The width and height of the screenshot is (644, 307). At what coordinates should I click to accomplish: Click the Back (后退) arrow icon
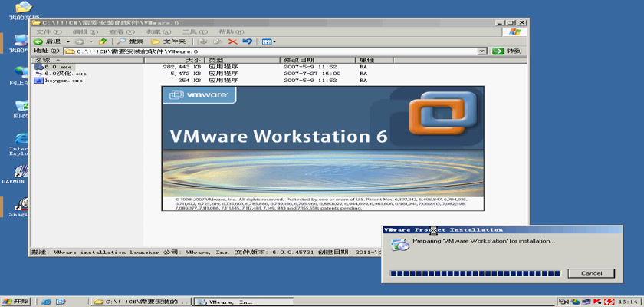click(x=38, y=41)
